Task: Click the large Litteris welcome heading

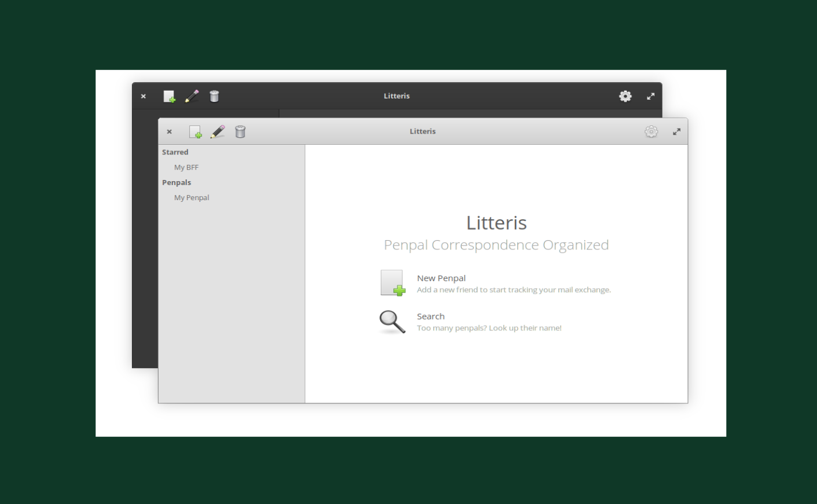Action: point(496,223)
